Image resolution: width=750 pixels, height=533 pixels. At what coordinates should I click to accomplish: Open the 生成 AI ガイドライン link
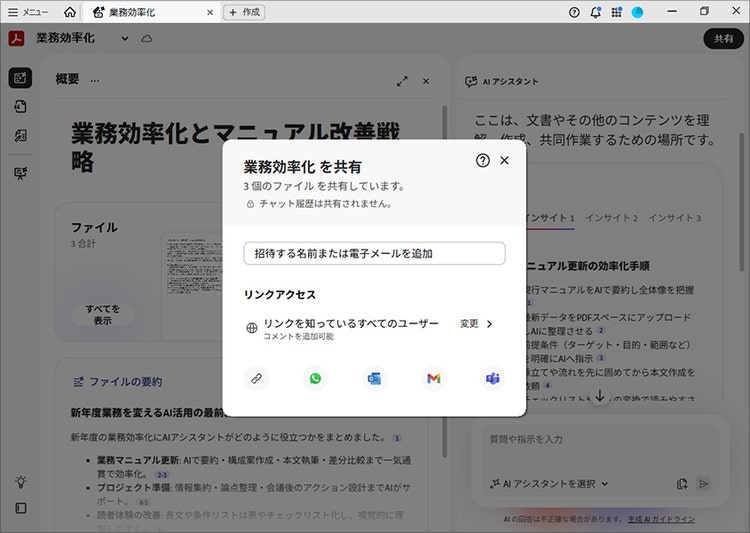click(x=661, y=519)
